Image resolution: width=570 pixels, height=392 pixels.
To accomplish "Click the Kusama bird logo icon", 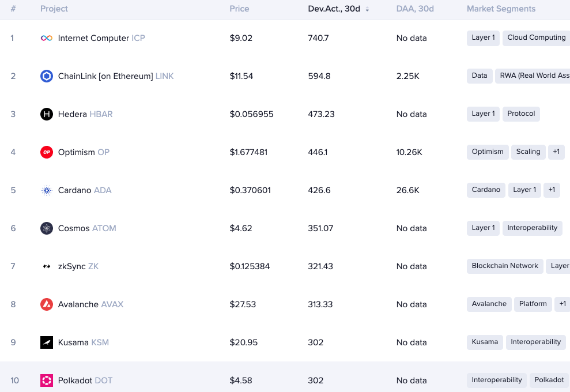I will [x=47, y=342].
